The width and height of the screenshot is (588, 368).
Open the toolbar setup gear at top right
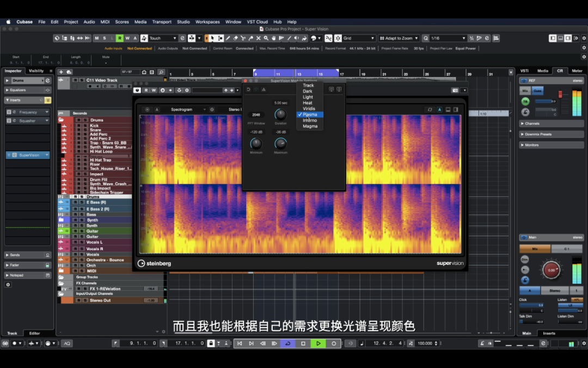point(584,38)
